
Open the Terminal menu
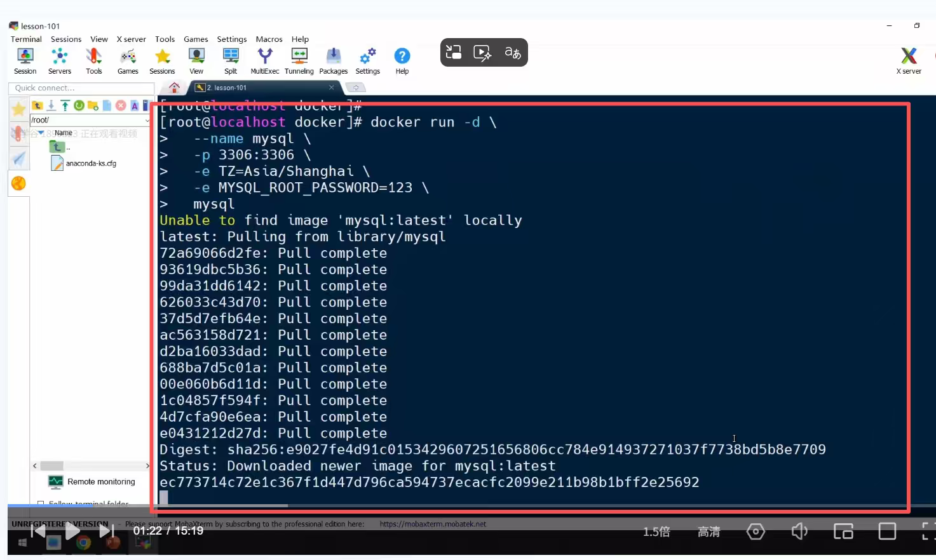(26, 39)
